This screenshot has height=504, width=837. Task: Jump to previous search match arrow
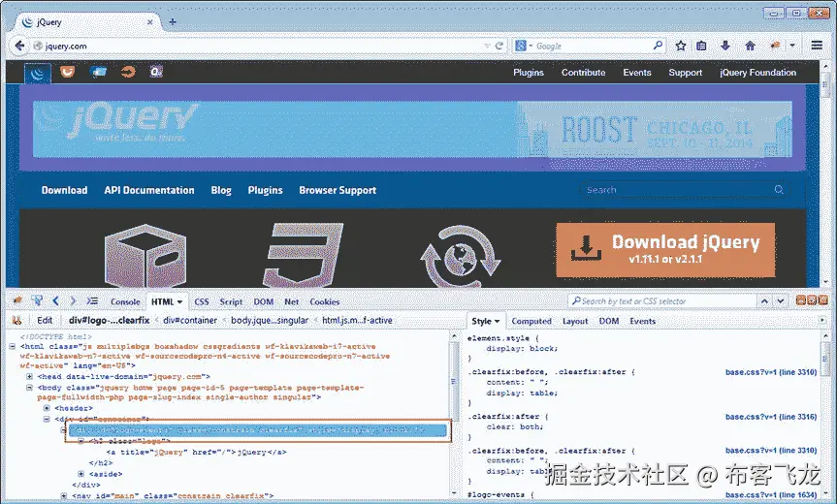coord(764,301)
